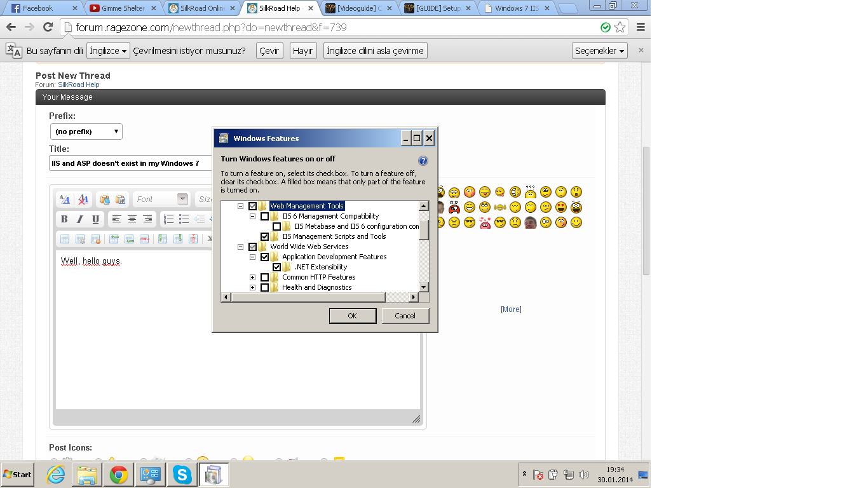868x488 pixels.
Task: Open the Prefix dropdown
Action: pyautogui.click(x=86, y=132)
